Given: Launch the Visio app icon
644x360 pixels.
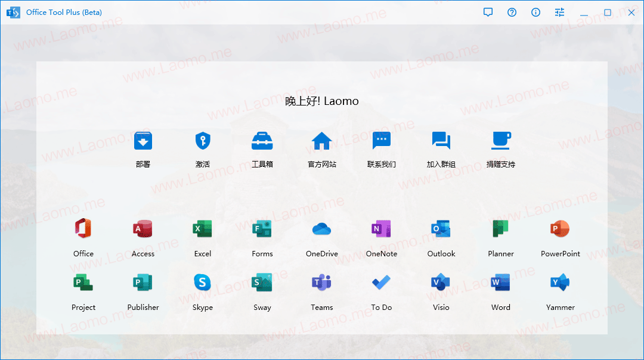Looking at the screenshot, I should tap(441, 283).
